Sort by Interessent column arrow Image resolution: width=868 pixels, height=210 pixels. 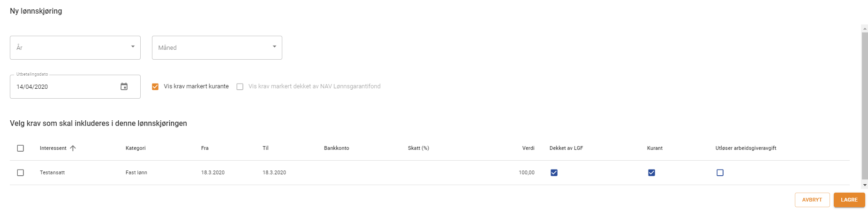(x=73, y=148)
